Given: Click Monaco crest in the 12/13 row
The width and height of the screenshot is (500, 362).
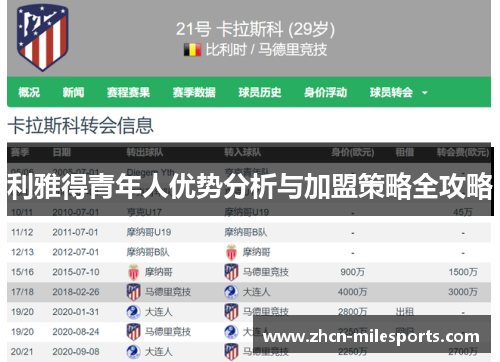Looking at the screenshot, I should (x=231, y=252).
